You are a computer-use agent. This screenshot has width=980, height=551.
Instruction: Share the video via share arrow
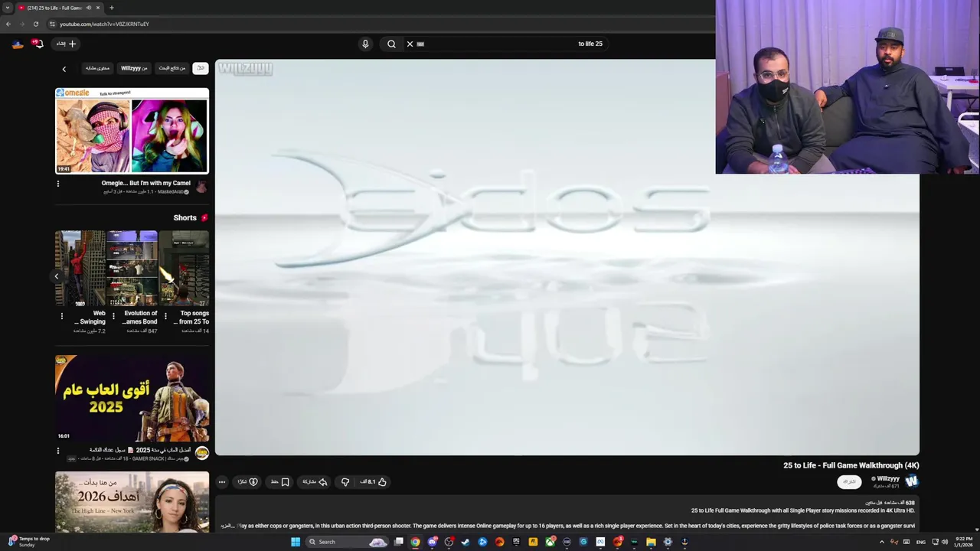(x=315, y=481)
